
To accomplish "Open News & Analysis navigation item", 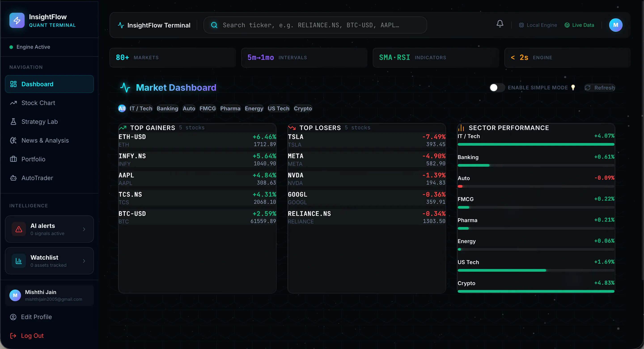I will click(49, 140).
